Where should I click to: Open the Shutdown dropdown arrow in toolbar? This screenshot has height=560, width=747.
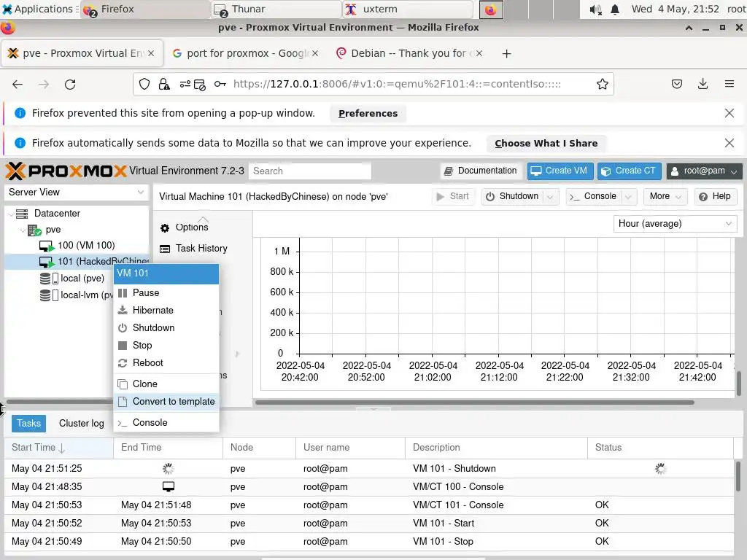point(550,196)
